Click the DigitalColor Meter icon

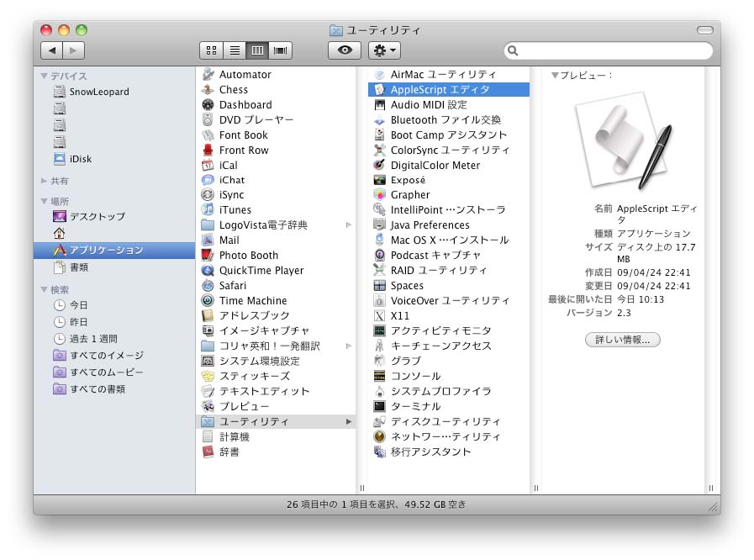pyautogui.click(x=379, y=165)
